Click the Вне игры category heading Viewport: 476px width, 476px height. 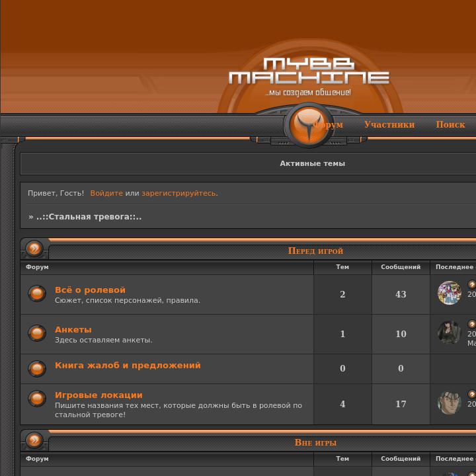click(x=315, y=442)
